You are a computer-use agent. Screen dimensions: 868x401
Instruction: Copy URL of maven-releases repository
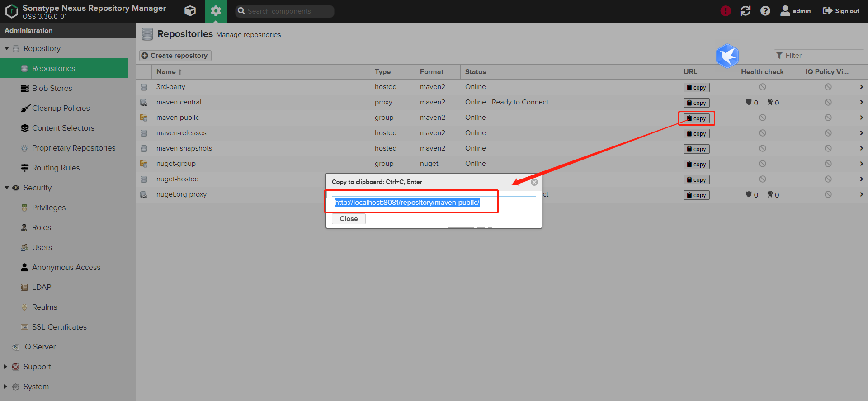(696, 133)
